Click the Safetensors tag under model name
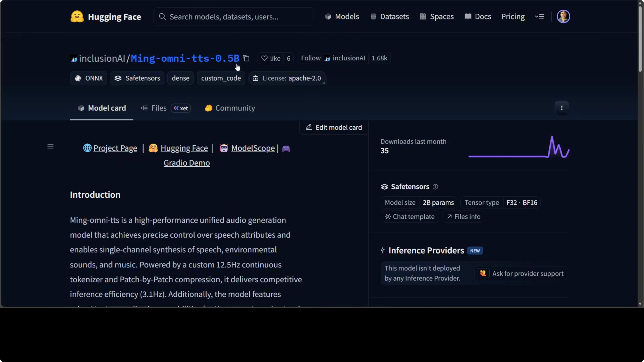644x362 pixels. (x=137, y=78)
